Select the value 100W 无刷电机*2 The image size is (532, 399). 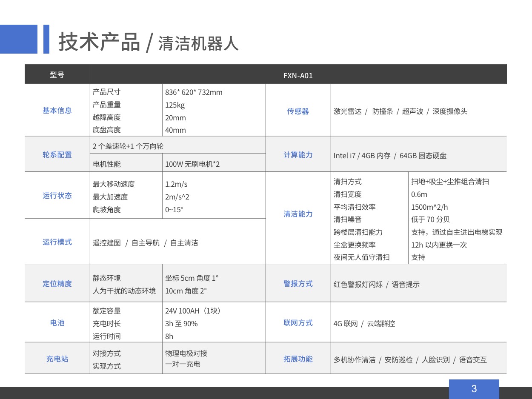(x=192, y=164)
